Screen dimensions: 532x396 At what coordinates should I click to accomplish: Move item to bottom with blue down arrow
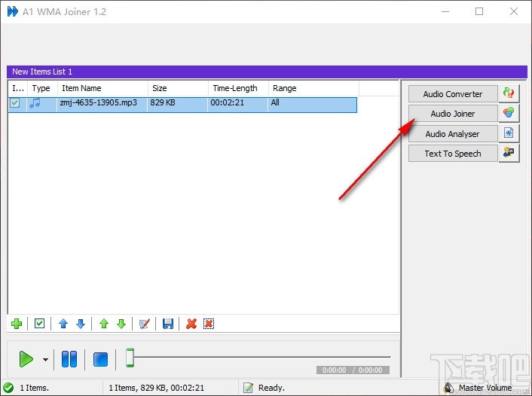(x=81, y=324)
